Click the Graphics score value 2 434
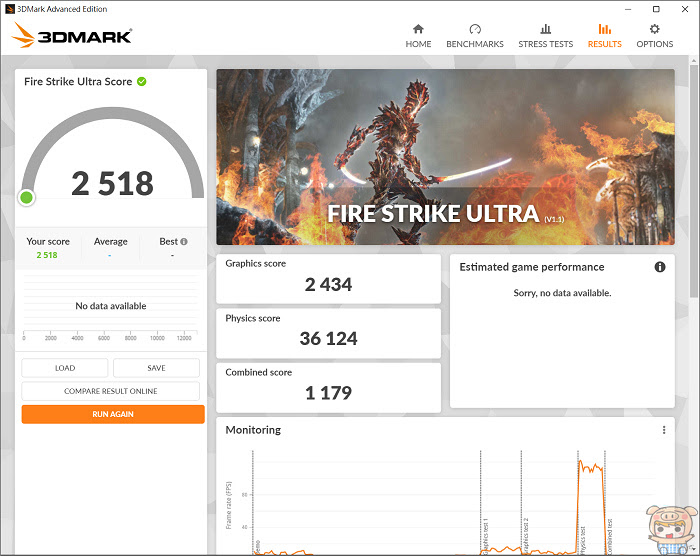The width and height of the screenshot is (700, 556). click(x=328, y=284)
